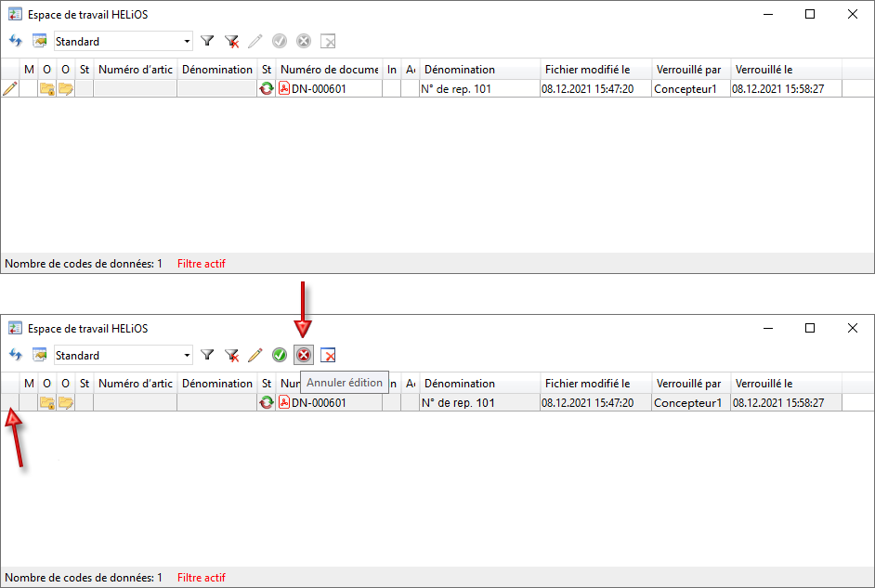Open the picture-style view settings icon, lower window
875x588 pixels.
point(40,356)
